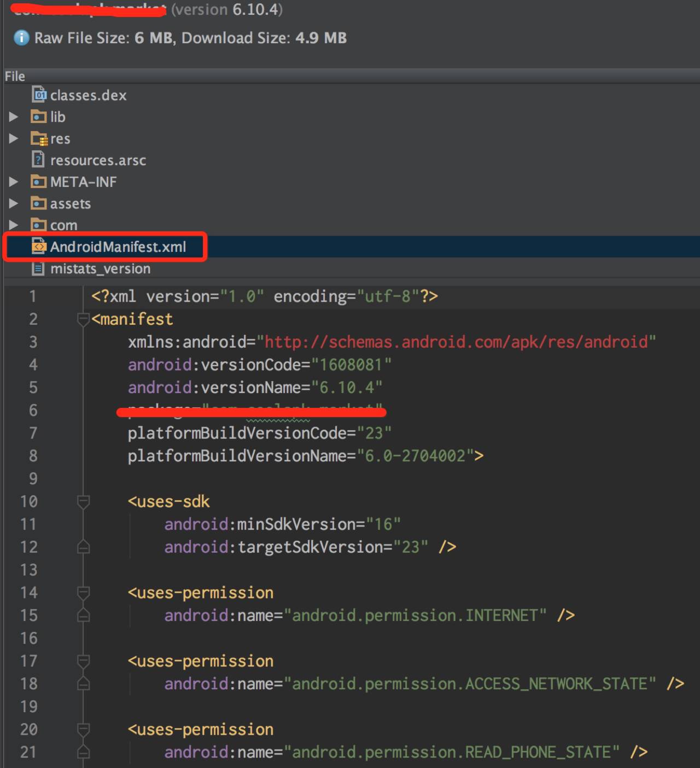Image resolution: width=700 pixels, height=768 pixels.
Task: Expand the res folder tree arrow
Action: [14, 139]
